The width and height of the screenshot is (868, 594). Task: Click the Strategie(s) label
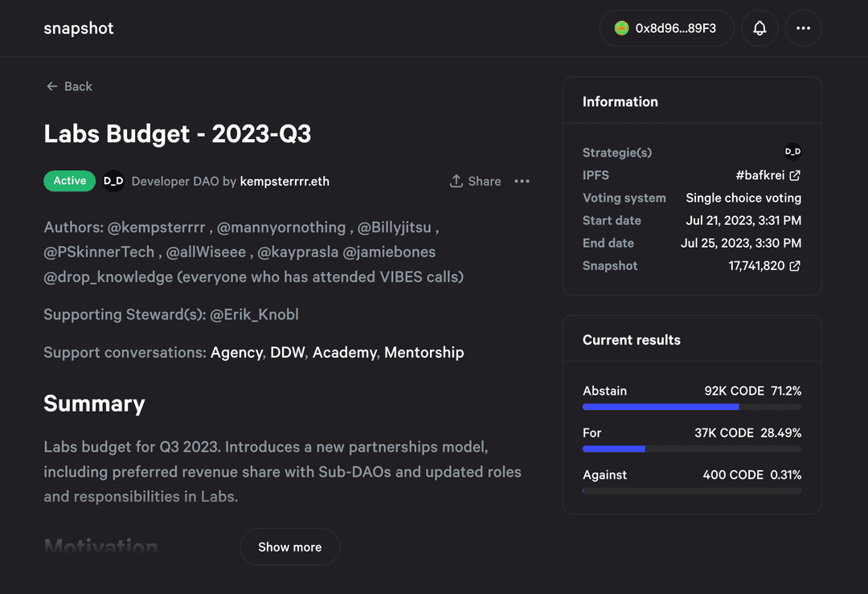click(617, 153)
